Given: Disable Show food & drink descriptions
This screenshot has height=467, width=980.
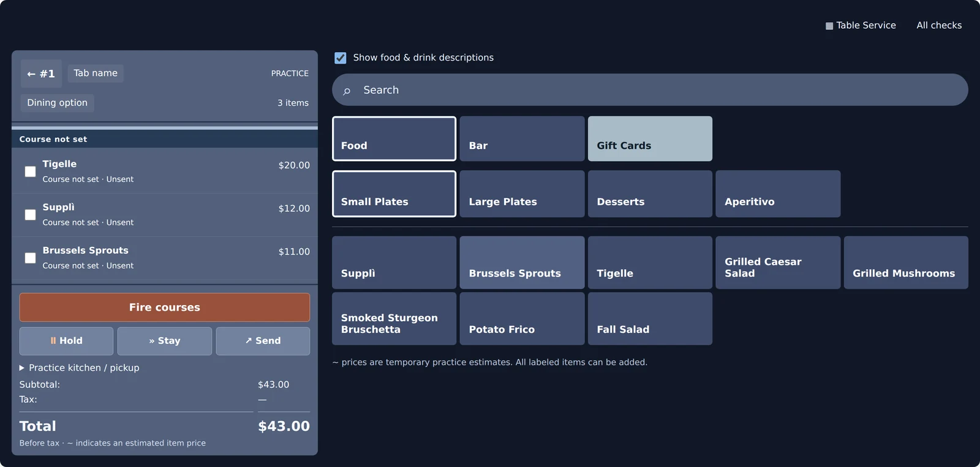Looking at the screenshot, I should [341, 58].
